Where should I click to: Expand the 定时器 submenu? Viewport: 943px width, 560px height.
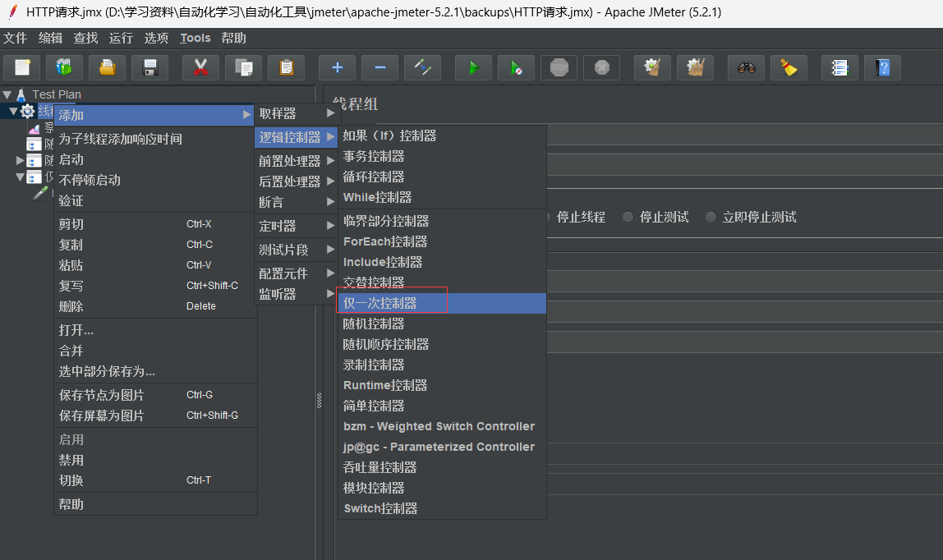point(296,226)
